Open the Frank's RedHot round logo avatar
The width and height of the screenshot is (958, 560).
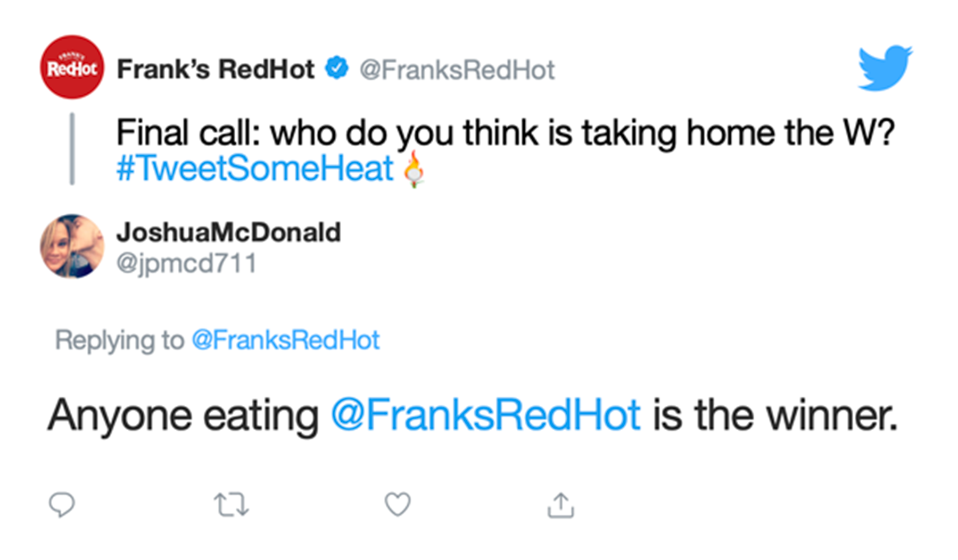(x=72, y=67)
